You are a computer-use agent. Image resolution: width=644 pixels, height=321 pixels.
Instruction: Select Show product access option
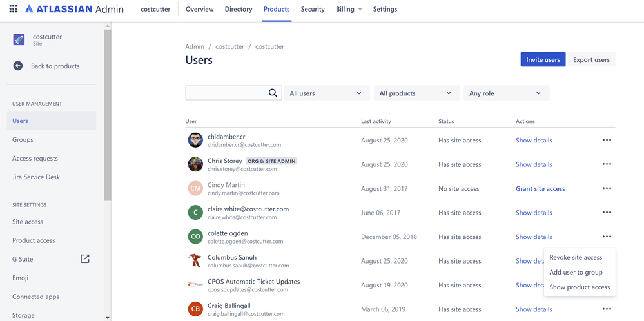580,287
